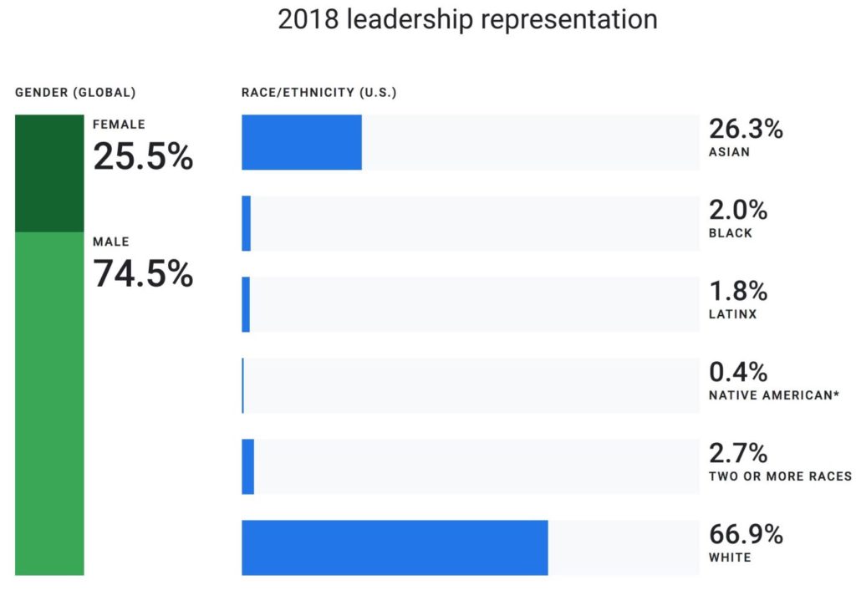Click the thin Native American bar
This screenshot has width=856, height=616.
[242, 385]
